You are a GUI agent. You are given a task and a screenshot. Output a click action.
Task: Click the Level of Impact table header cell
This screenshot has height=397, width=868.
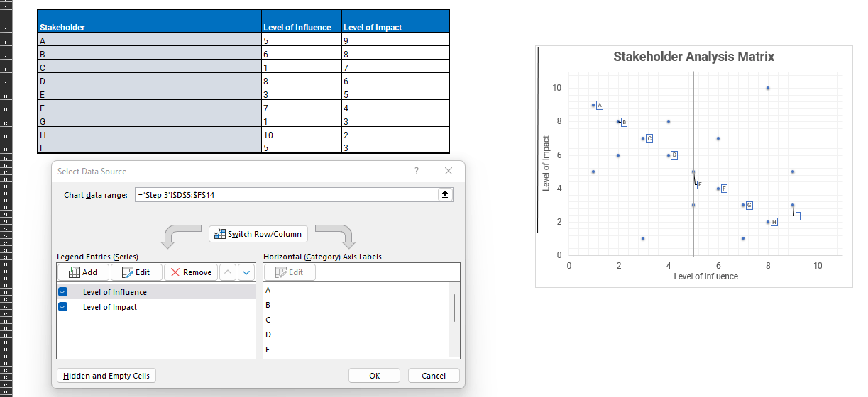pos(395,21)
